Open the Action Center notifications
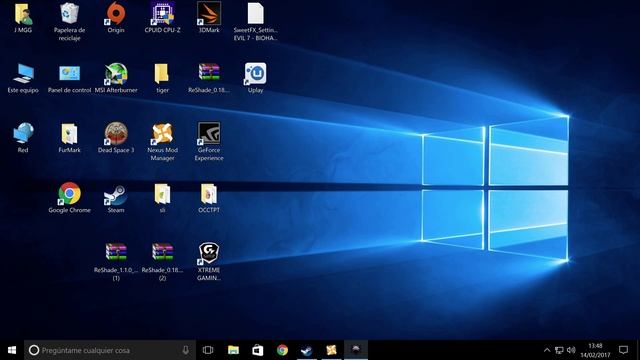This screenshot has height=360, width=640. 623,350
